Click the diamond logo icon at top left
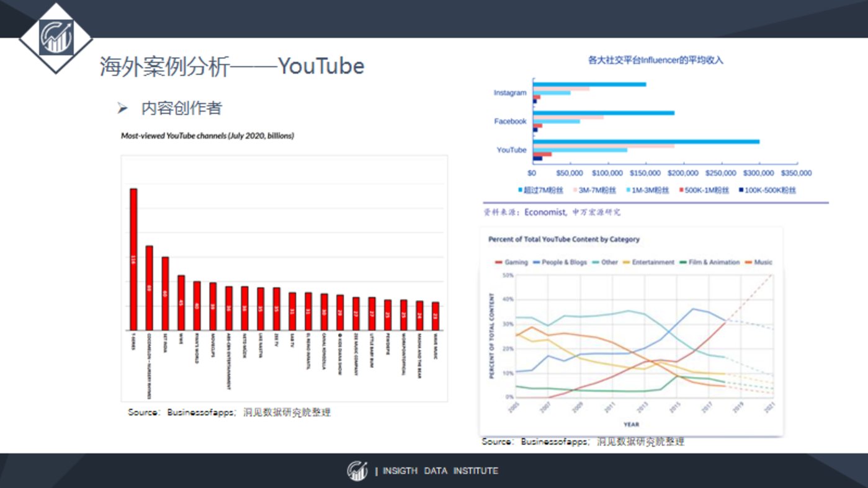The width and height of the screenshot is (868, 488). coord(56,38)
